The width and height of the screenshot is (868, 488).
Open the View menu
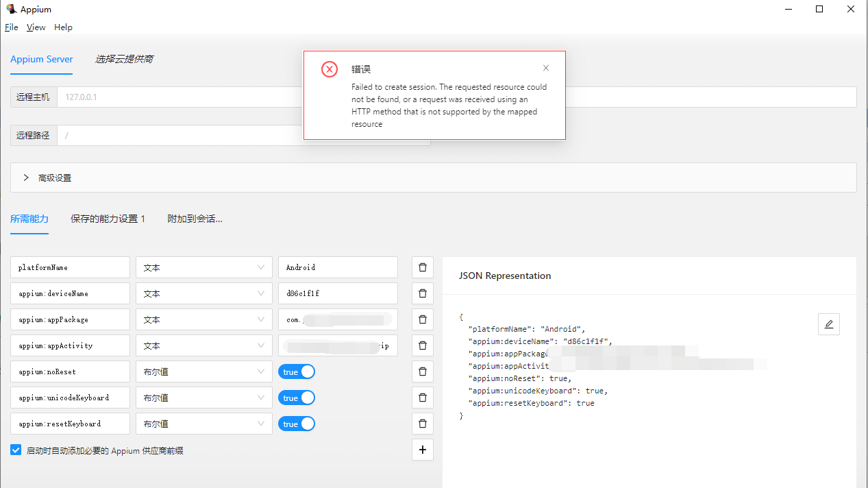pos(36,27)
